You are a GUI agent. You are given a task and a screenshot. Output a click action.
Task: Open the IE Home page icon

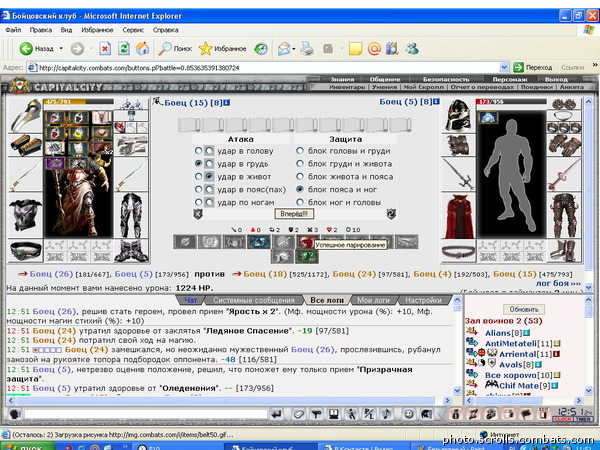pos(142,49)
